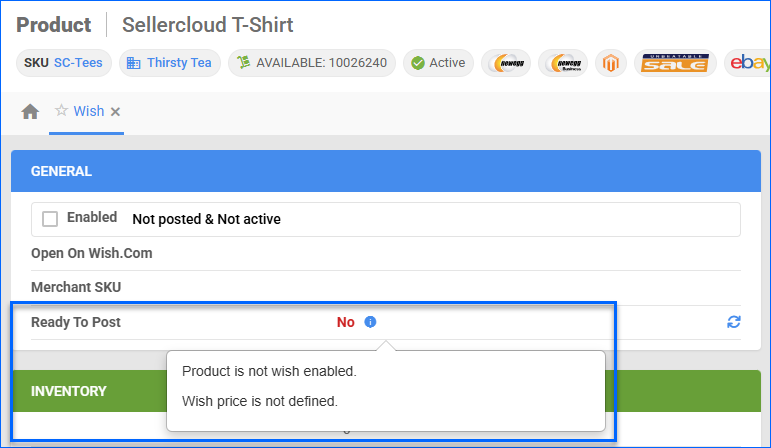The height and width of the screenshot is (448, 771).
Task: Collapse the INVENTORY panel header
Action: 89,391
